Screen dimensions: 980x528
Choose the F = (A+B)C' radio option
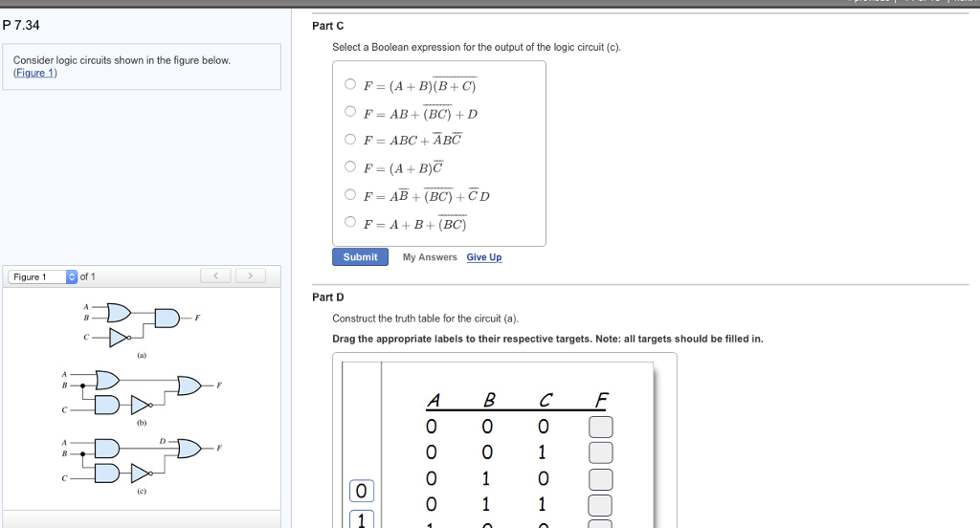pos(350,166)
